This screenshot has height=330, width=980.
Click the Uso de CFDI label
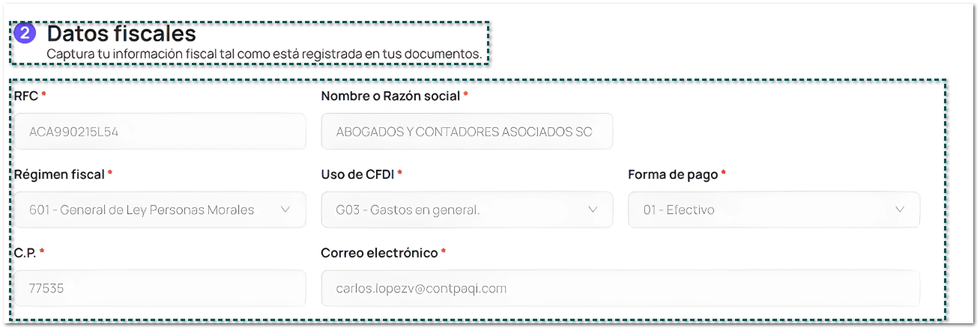point(357,174)
